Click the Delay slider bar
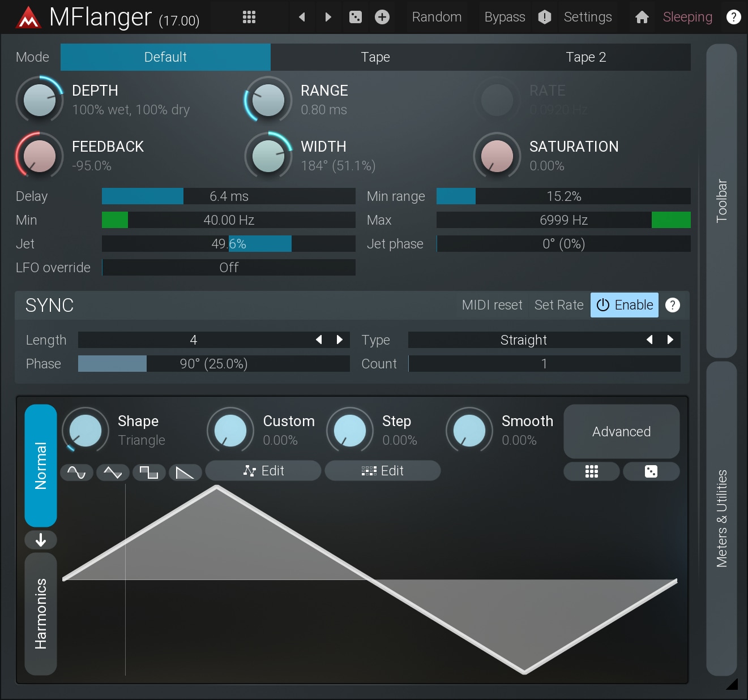Screen dimensions: 748x700 [x=228, y=196]
